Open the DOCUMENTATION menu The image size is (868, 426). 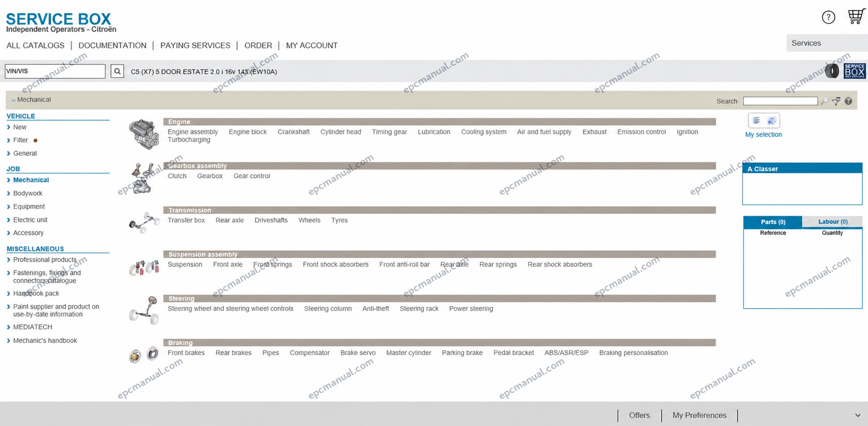pyautogui.click(x=112, y=45)
